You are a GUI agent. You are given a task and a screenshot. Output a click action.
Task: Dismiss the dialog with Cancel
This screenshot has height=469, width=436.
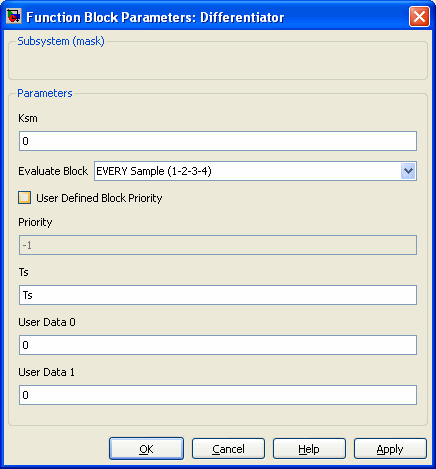[x=228, y=449]
